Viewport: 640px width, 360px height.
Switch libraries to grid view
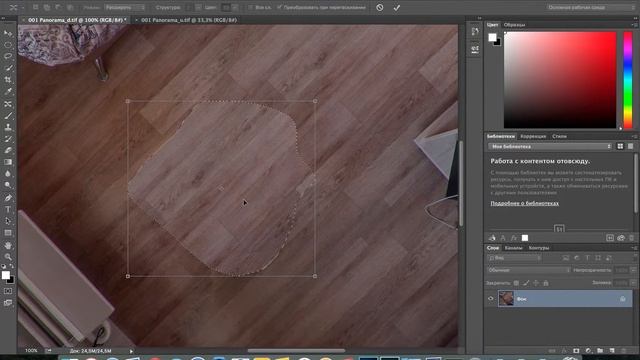click(x=620, y=146)
